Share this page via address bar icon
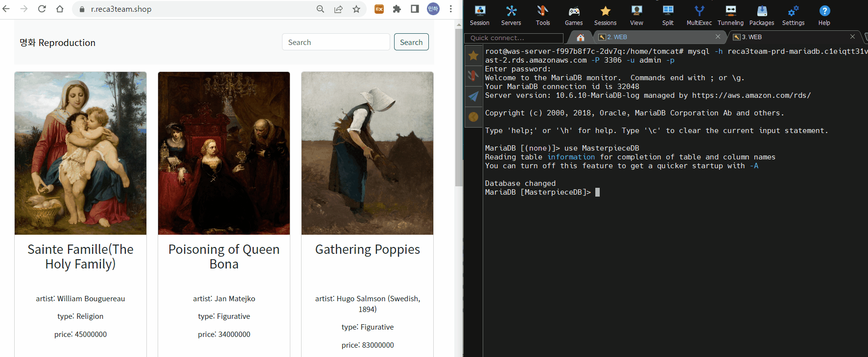The image size is (868, 357). 338,9
